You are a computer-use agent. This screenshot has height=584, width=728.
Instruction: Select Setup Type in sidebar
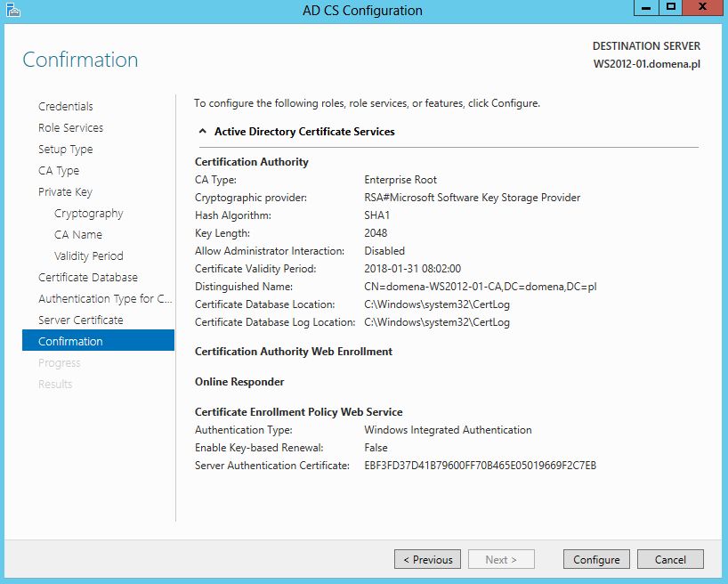pos(66,150)
